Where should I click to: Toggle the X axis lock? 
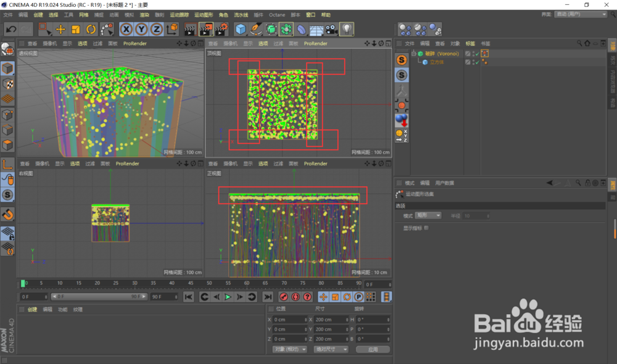pos(126,30)
